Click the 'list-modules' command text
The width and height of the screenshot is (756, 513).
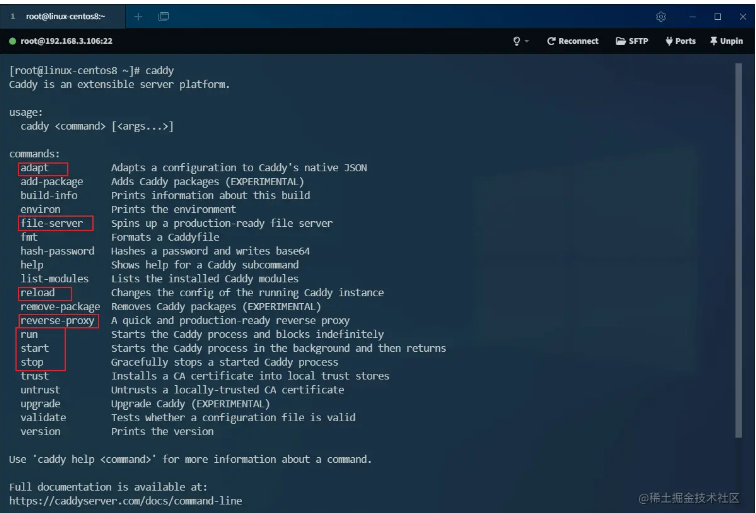click(54, 279)
